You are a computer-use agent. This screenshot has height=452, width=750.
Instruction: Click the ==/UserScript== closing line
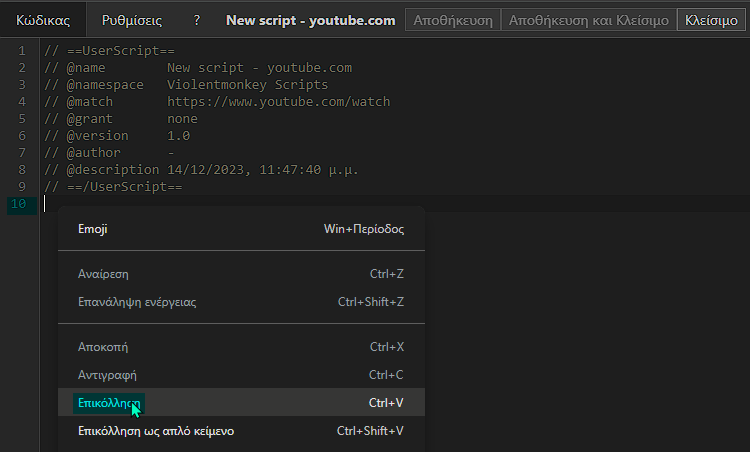(x=113, y=187)
